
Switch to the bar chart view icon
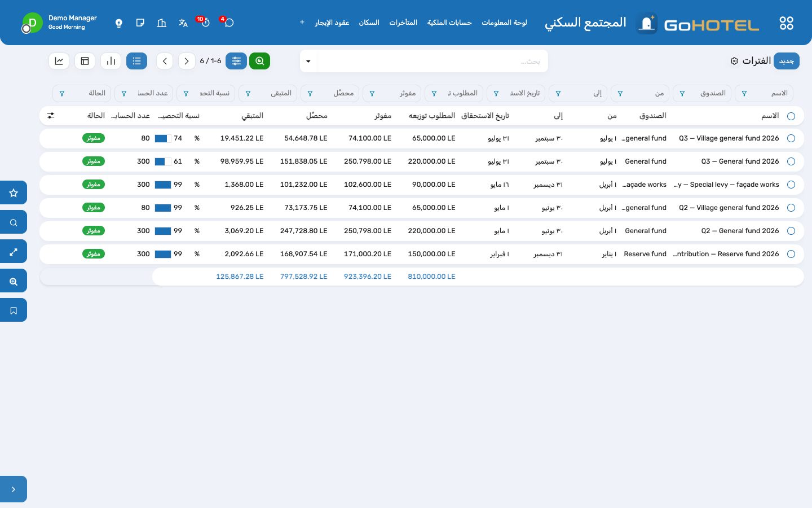(x=111, y=61)
